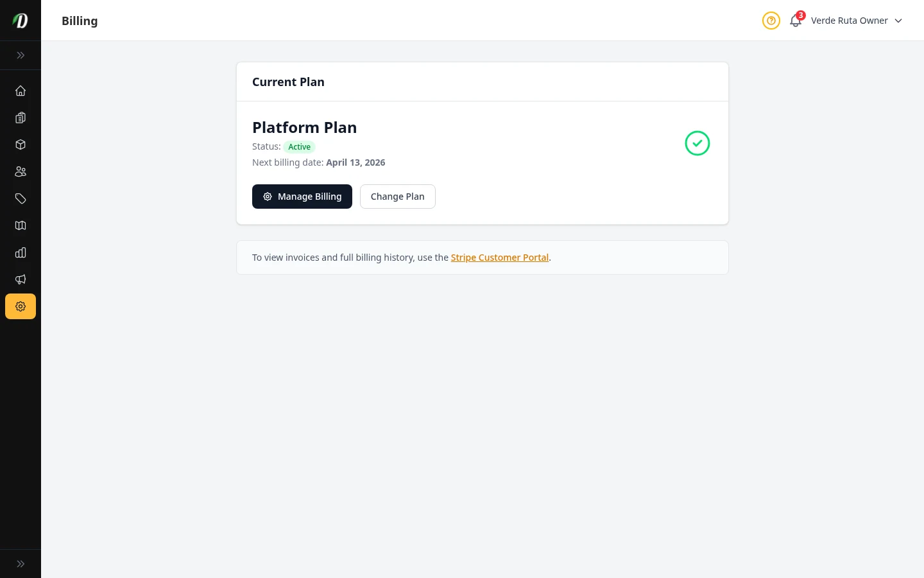This screenshot has height=578, width=924.
Task: Click the leaf logo in top-left corner
Action: tap(21, 21)
